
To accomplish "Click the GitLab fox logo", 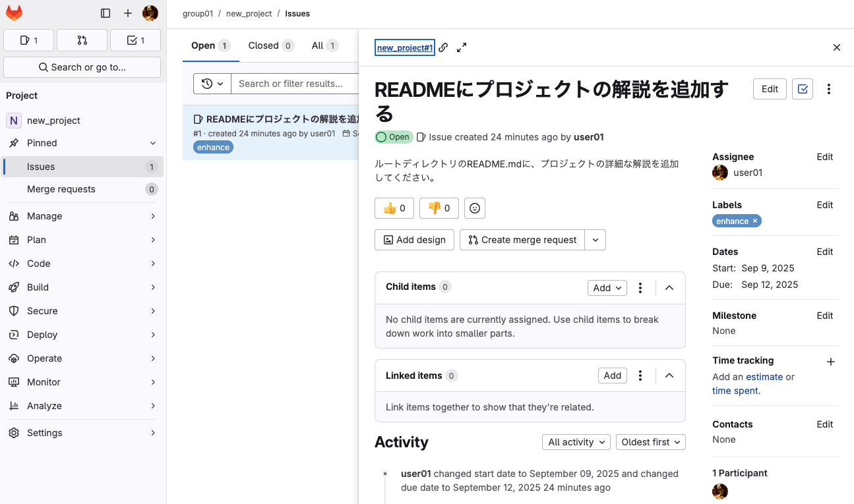I will tap(14, 13).
